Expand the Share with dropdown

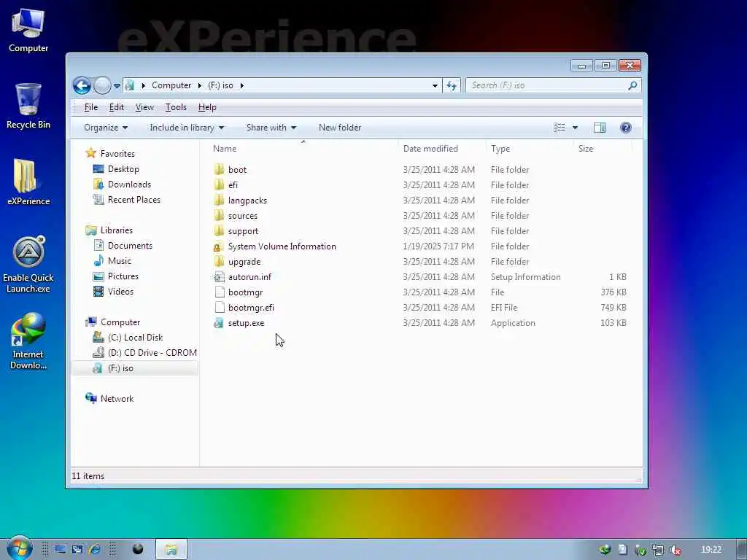[271, 128]
